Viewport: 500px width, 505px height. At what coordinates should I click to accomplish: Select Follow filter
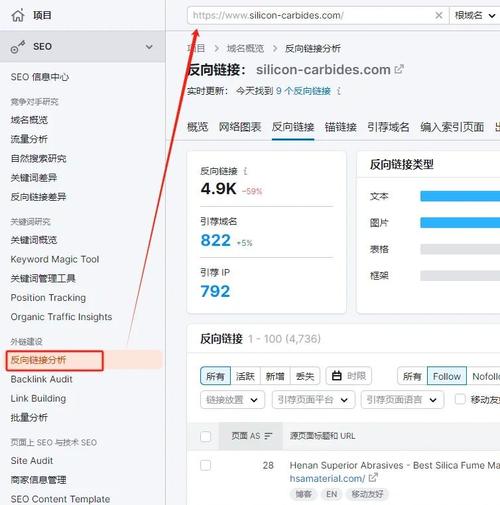[x=447, y=376]
